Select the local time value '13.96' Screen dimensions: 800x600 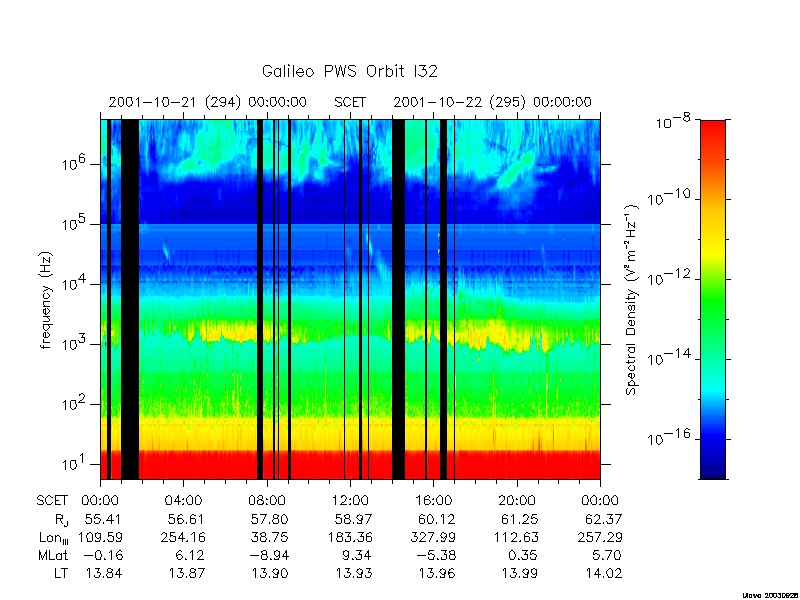[437, 573]
